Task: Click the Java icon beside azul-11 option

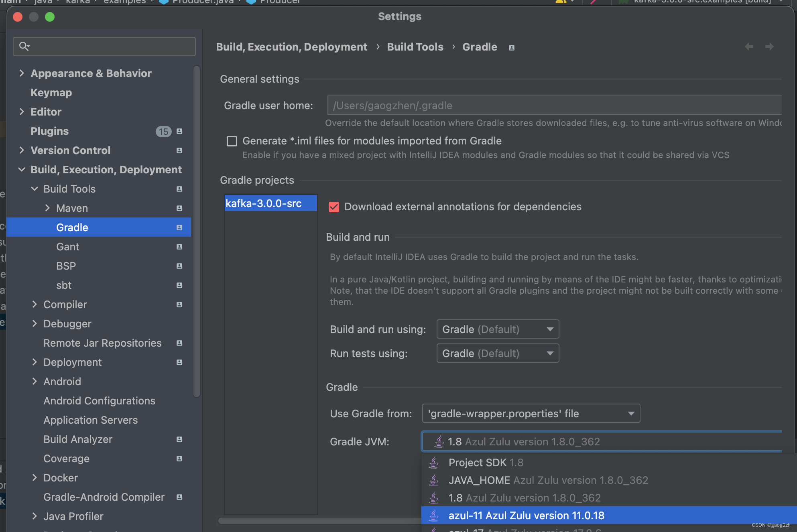Action: pos(434,516)
